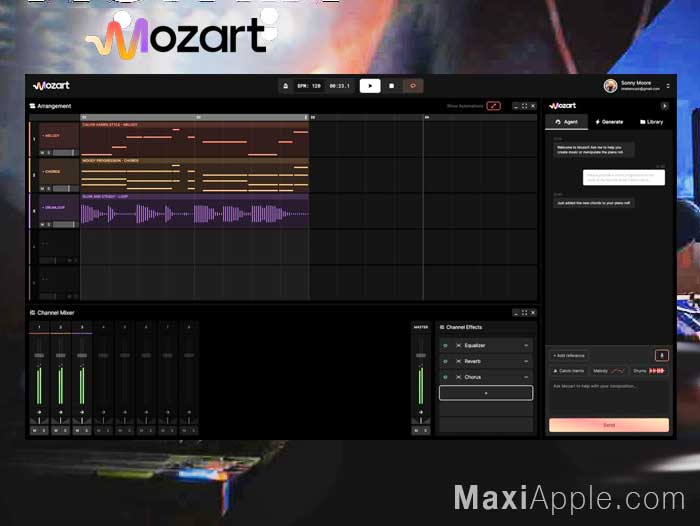The width and height of the screenshot is (700, 526).
Task: Minimize the Channel Mixer panel
Action: (x=516, y=313)
